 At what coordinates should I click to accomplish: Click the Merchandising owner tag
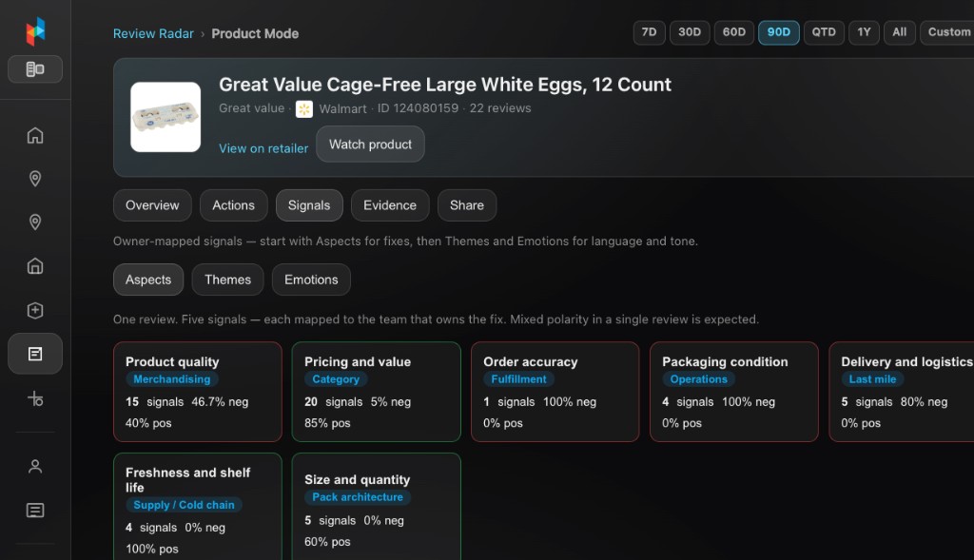[x=172, y=379]
